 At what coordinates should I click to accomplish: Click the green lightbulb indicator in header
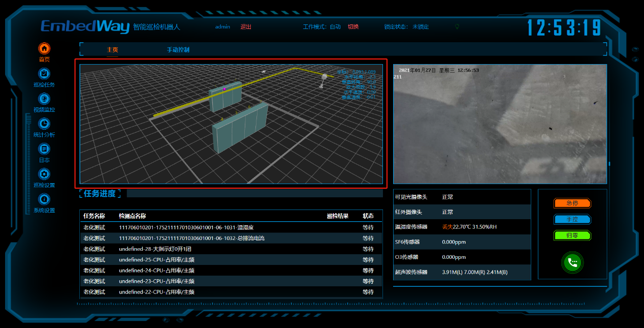(457, 26)
